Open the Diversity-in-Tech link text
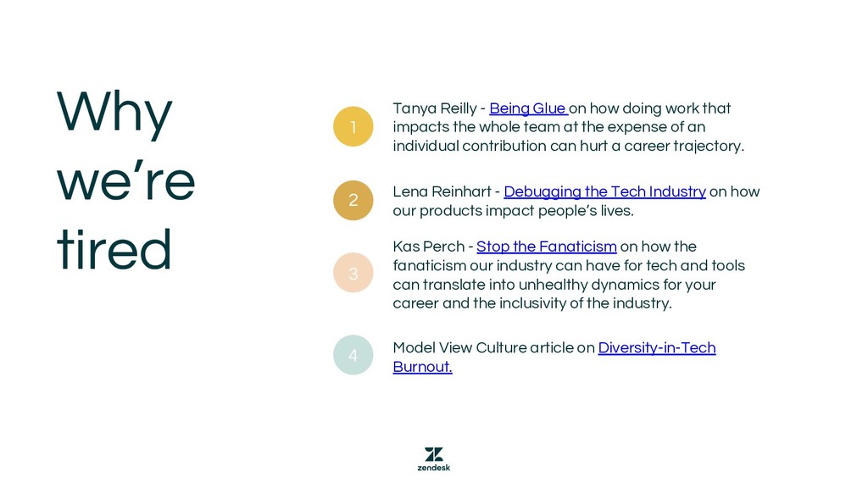 (x=657, y=347)
